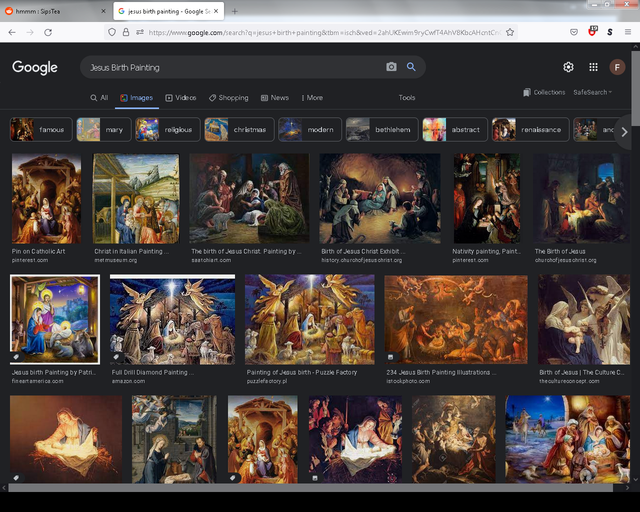Viewport: 640px width, 512px height.
Task: Filter results by the renaissance chip
Action: (x=531, y=129)
